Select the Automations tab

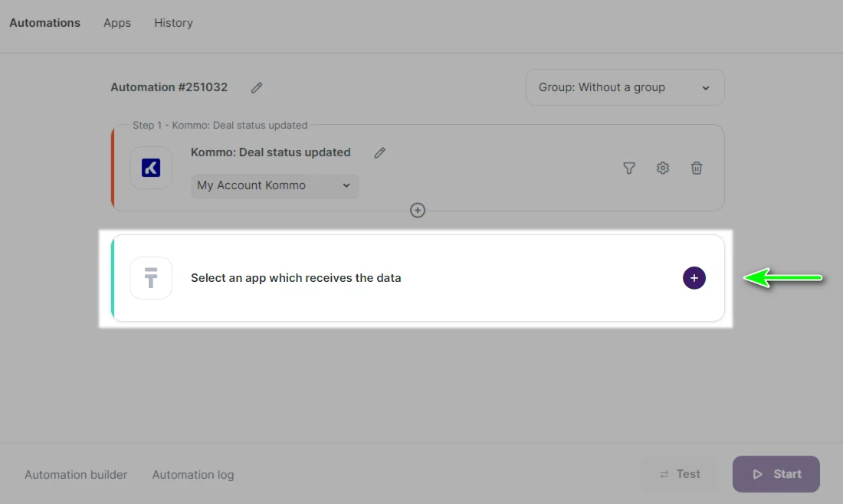point(44,22)
